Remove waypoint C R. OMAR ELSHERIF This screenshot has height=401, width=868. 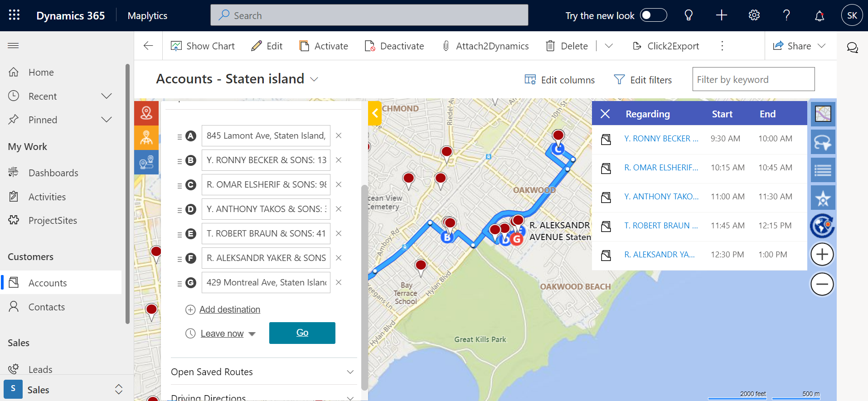[339, 184]
